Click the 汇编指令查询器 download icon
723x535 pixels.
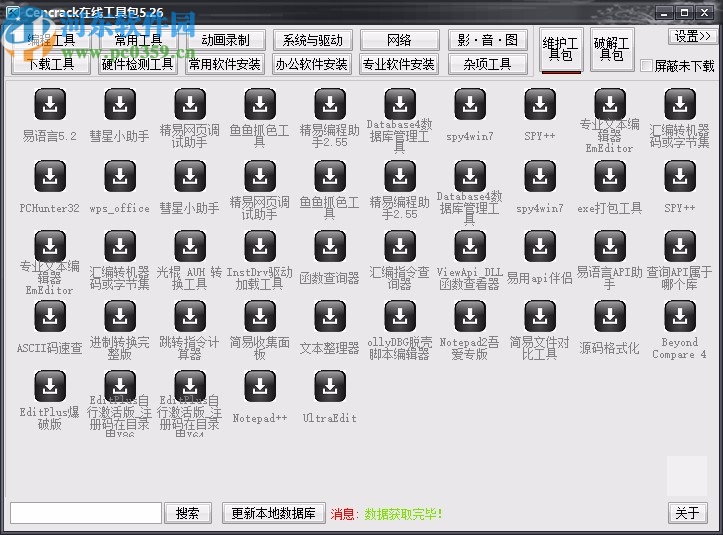click(x=400, y=246)
